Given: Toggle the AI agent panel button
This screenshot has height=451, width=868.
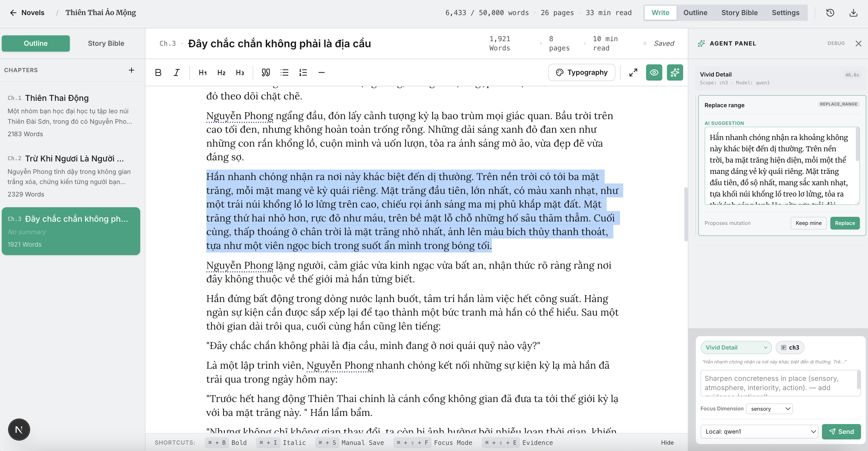Looking at the screenshot, I should 675,72.
